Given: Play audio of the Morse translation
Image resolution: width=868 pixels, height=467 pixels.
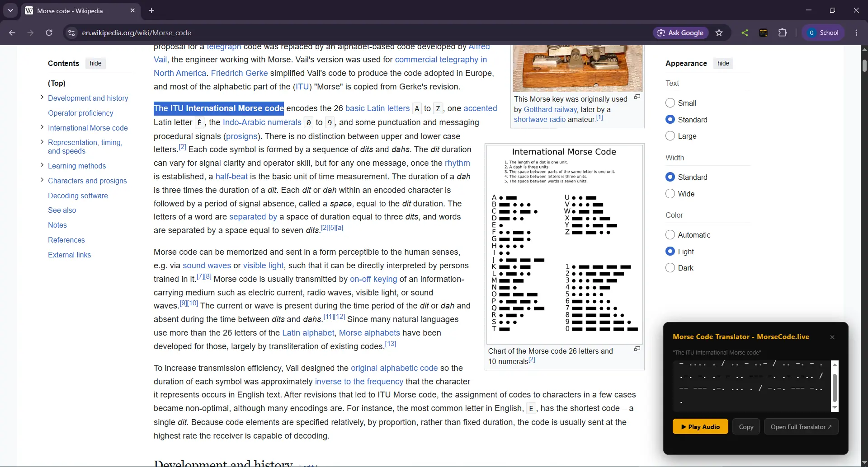Looking at the screenshot, I should 700,427.
